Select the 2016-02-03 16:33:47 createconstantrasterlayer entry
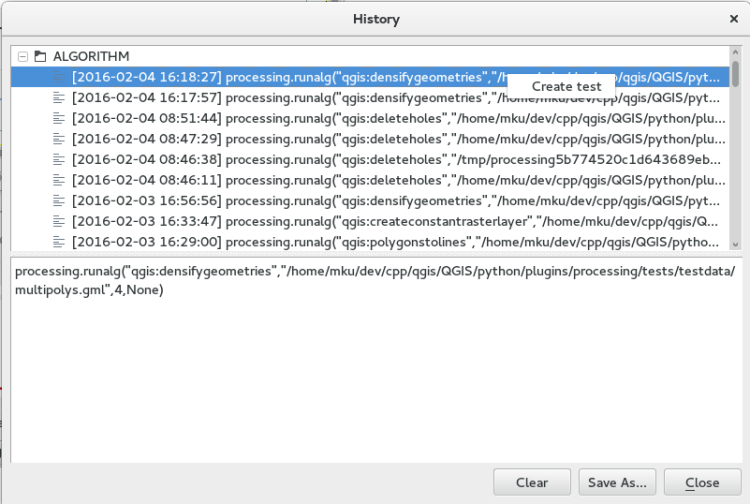Image resolution: width=750 pixels, height=504 pixels. click(x=370, y=221)
